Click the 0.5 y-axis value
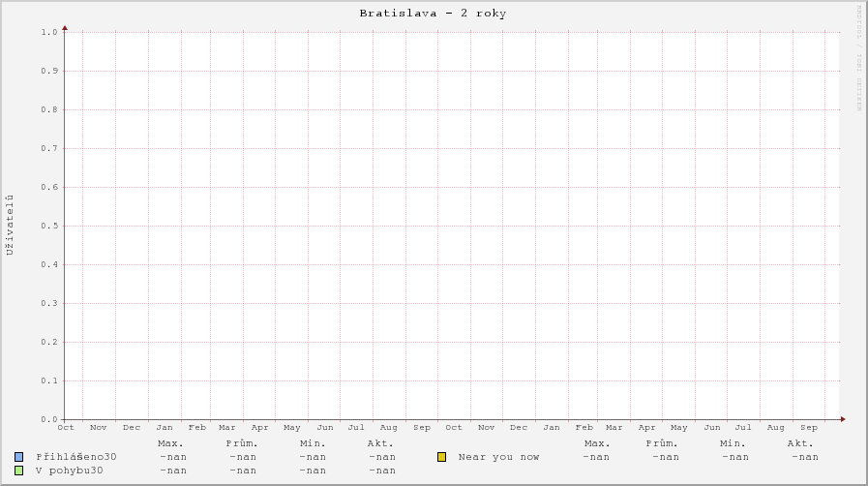Image resolution: width=868 pixels, height=486 pixels. pos(49,226)
